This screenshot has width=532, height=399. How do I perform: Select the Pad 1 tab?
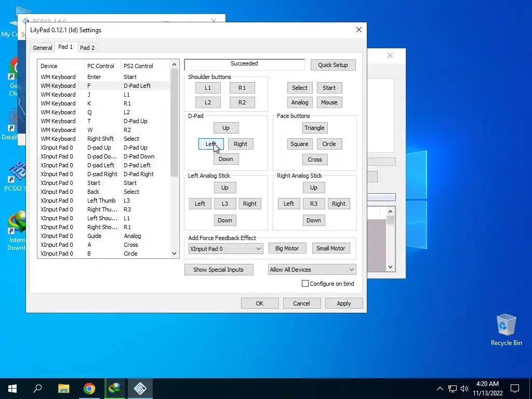coord(65,47)
